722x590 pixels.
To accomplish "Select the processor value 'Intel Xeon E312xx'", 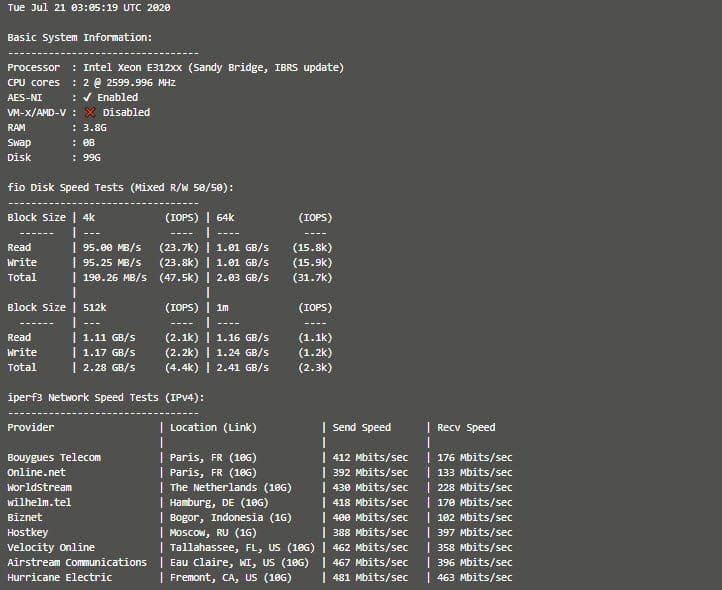I will coord(133,68).
